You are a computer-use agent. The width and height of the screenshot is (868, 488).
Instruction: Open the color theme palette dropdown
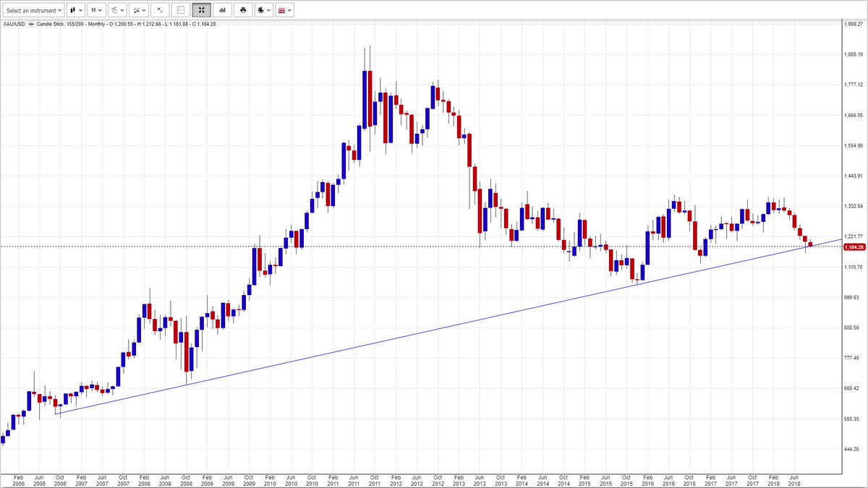264,11
